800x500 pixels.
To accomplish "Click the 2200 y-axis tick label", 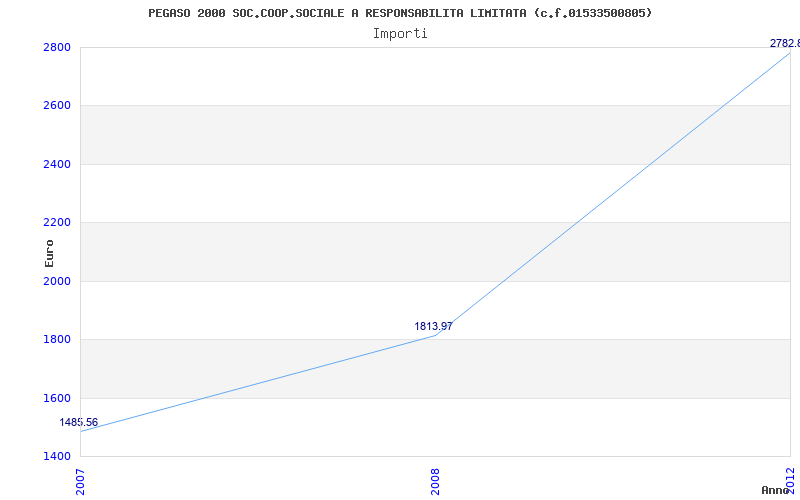I will click(58, 222).
